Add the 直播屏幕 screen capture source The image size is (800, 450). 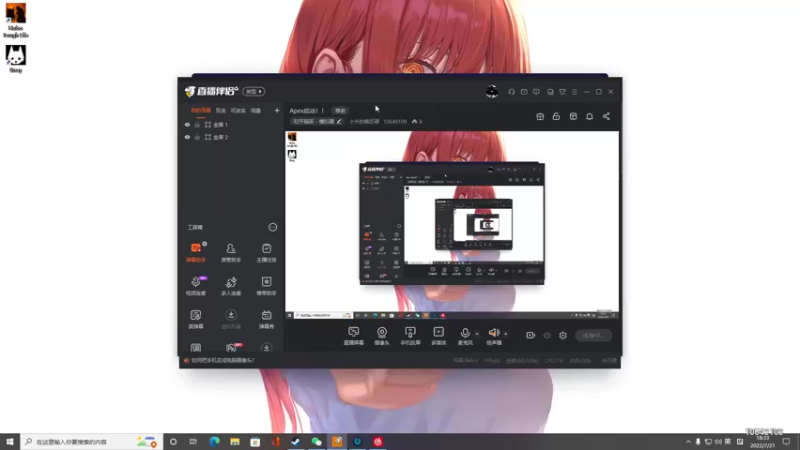[354, 336]
